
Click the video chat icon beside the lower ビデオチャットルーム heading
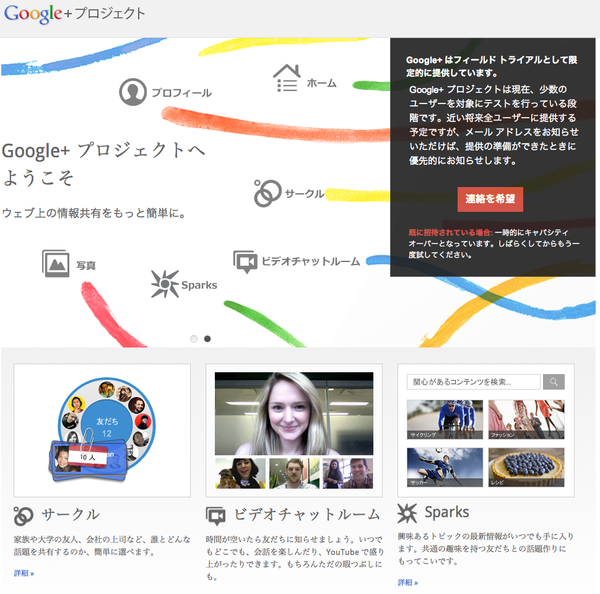216,516
